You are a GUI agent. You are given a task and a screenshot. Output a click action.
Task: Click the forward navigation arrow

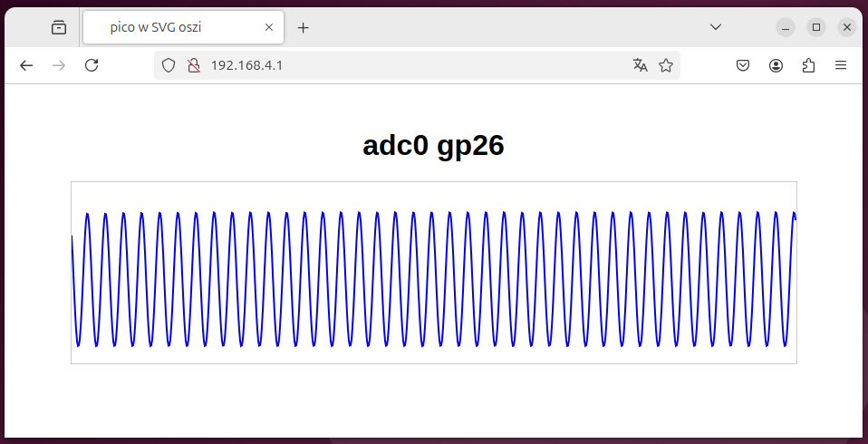[59, 65]
